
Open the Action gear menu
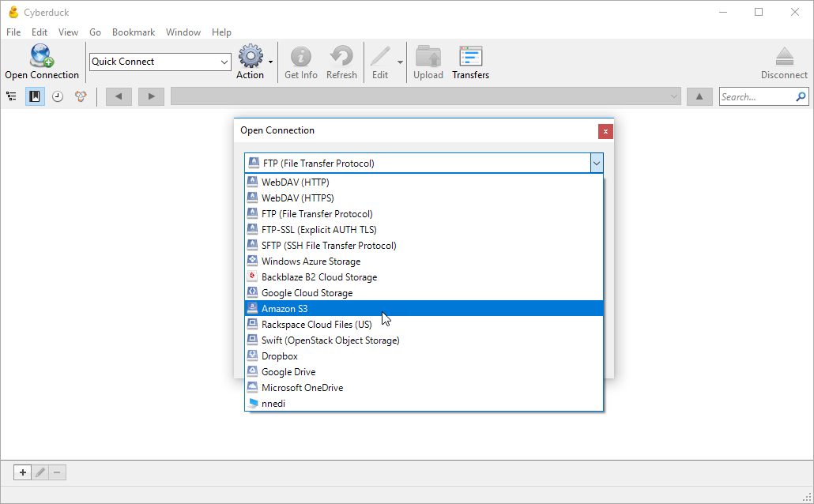pos(251,58)
